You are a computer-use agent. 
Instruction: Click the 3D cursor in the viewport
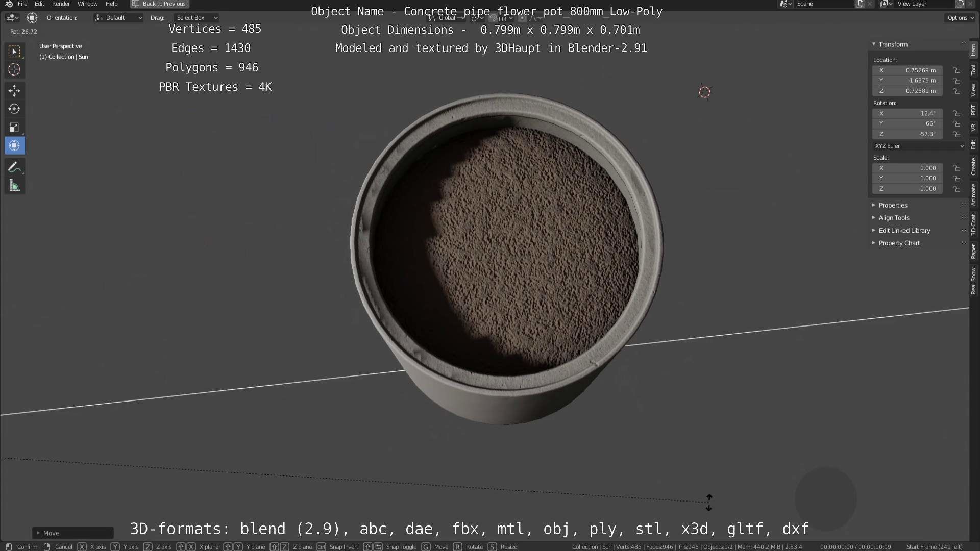[704, 92]
